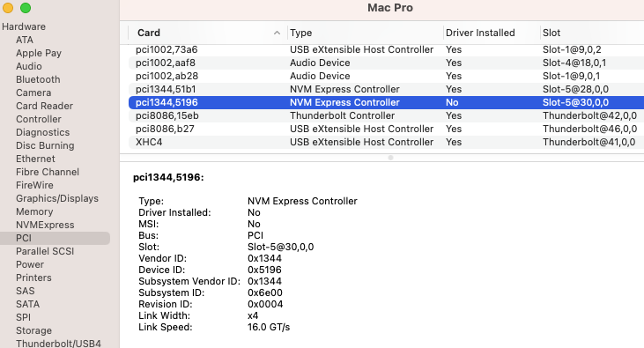Open SATA hardware section
Screen dimensions: 644x348
point(27,304)
